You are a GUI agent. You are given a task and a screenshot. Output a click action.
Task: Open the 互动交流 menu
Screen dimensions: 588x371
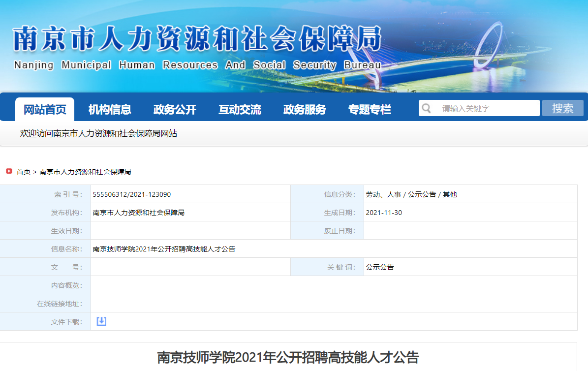pos(240,110)
